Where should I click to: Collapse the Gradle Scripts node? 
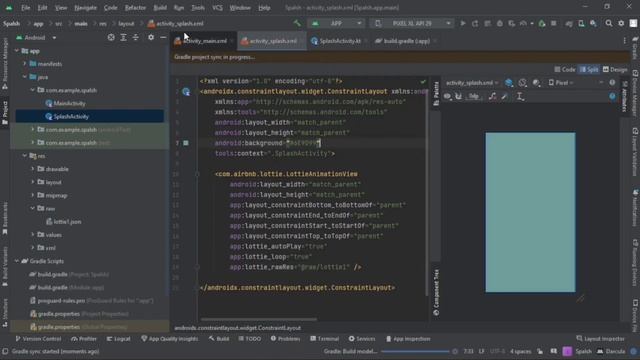point(17,261)
